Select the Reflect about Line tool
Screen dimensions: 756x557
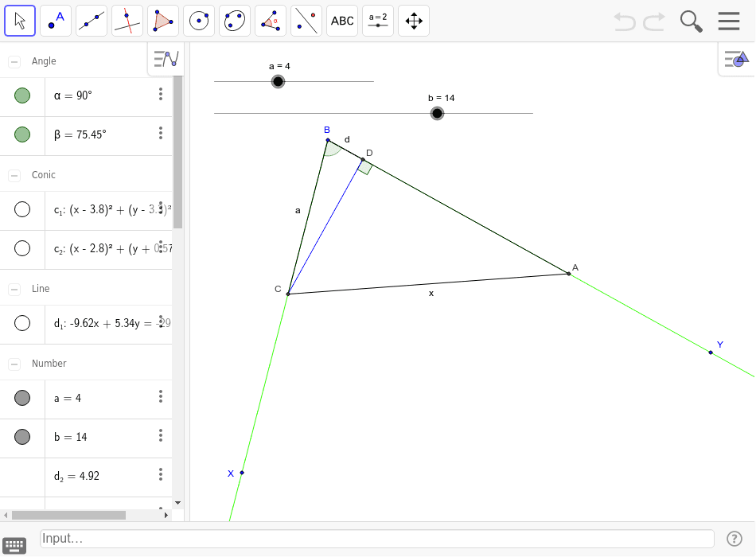tap(306, 21)
